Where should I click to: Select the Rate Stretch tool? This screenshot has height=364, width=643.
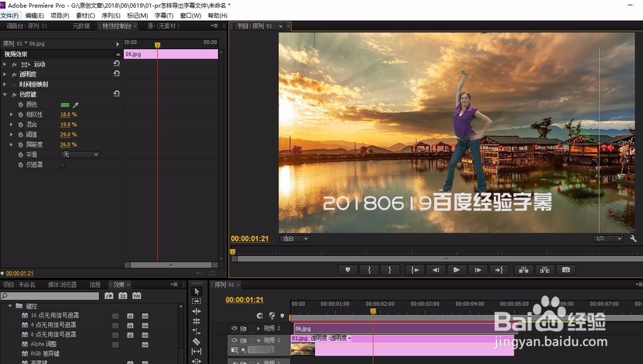[197, 332]
